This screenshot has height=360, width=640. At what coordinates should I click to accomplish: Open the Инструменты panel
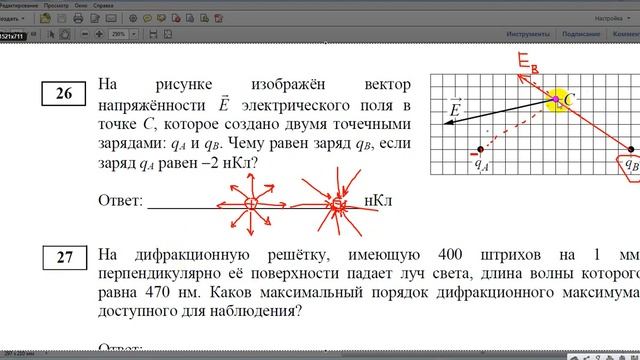pyautogui.click(x=528, y=34)
